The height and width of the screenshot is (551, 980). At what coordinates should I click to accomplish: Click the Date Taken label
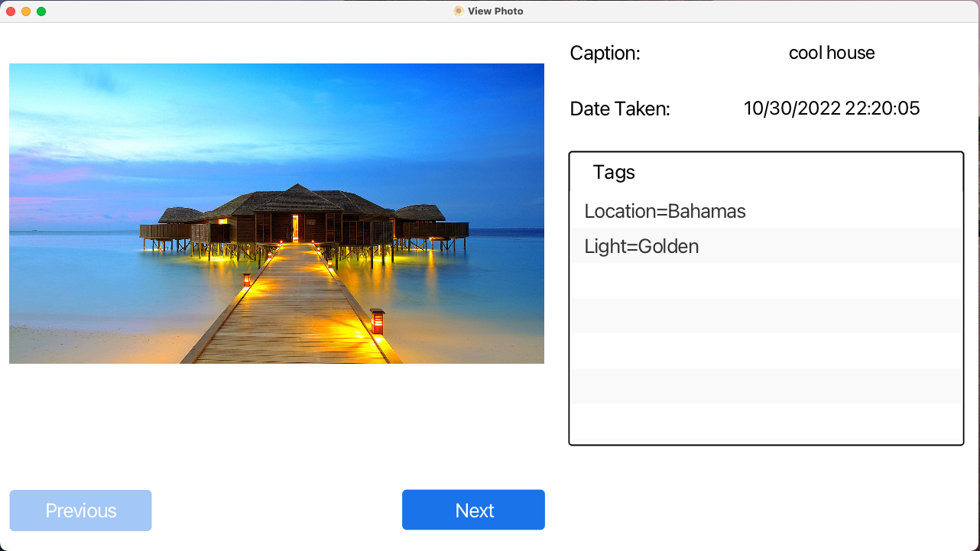pos(619,109)
